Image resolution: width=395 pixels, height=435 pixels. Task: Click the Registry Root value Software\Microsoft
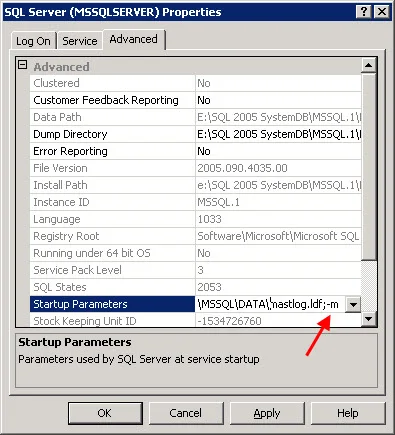[x=278, y=236]
